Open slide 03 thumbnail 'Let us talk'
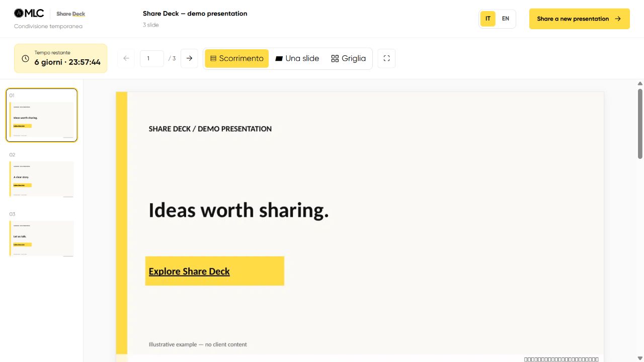This screenshot has height=362, width=644. [x=42, y=234]
